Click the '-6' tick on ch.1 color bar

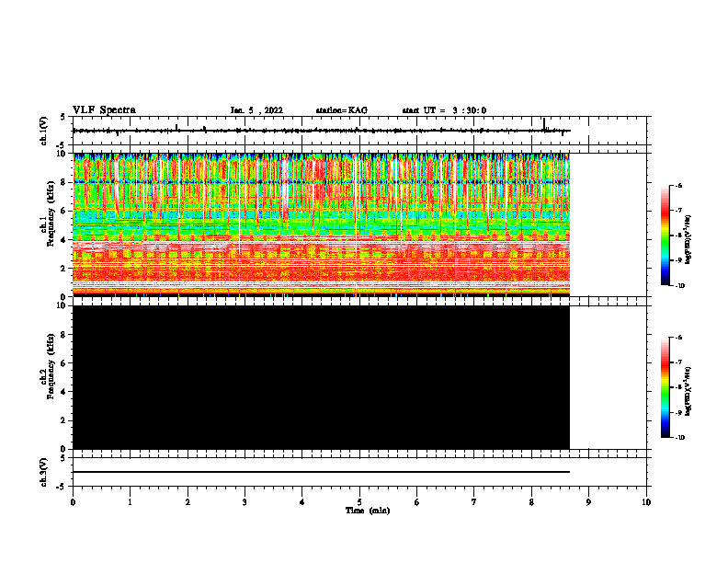[677, 185]
